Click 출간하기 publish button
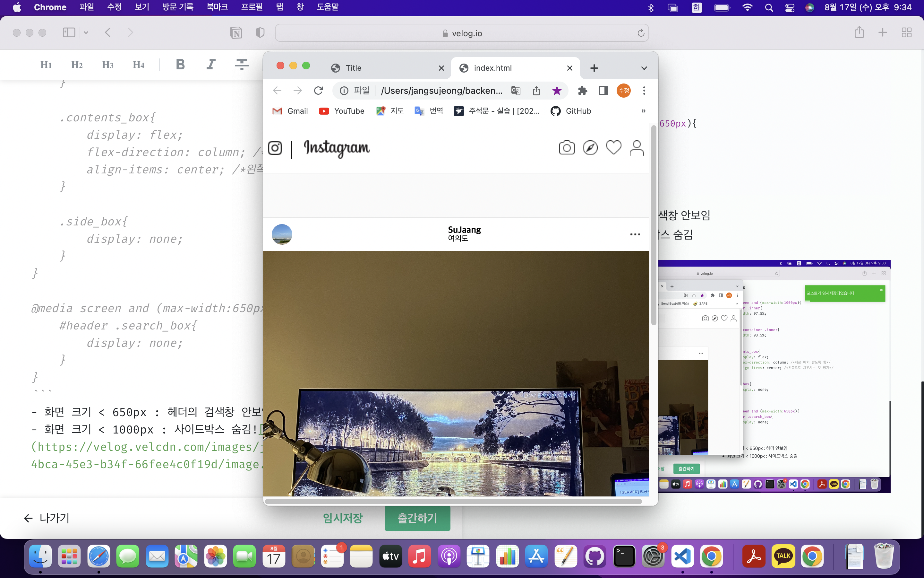The height and width of the screenshot is (578, 924). (417, 518)
